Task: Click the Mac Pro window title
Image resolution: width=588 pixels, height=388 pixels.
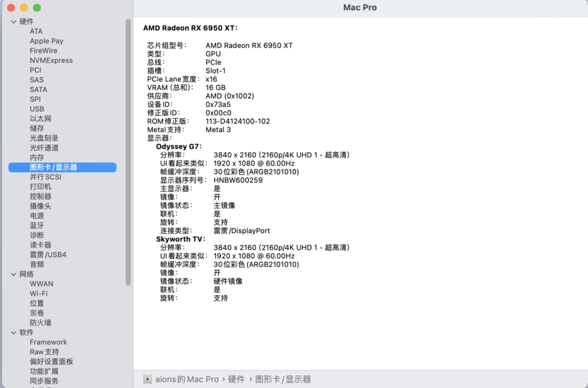Action: tap(360, 7)
